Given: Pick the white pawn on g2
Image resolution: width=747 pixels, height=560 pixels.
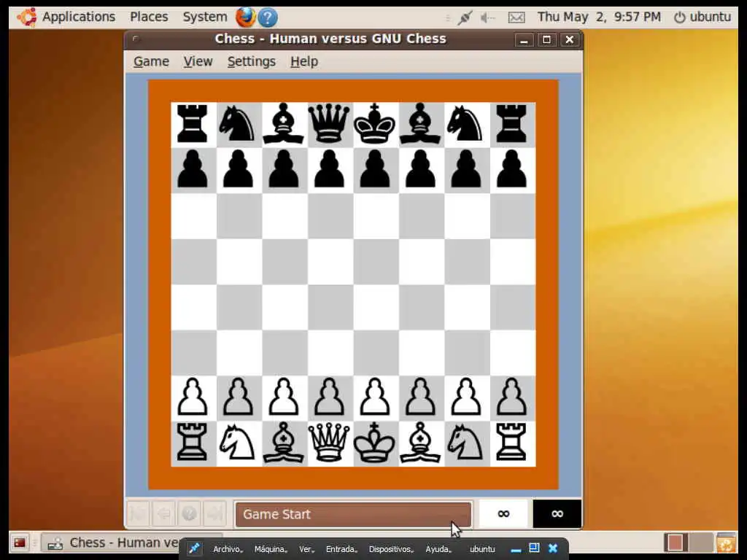Looking at the screenshot, I should (x=466, y=397).
